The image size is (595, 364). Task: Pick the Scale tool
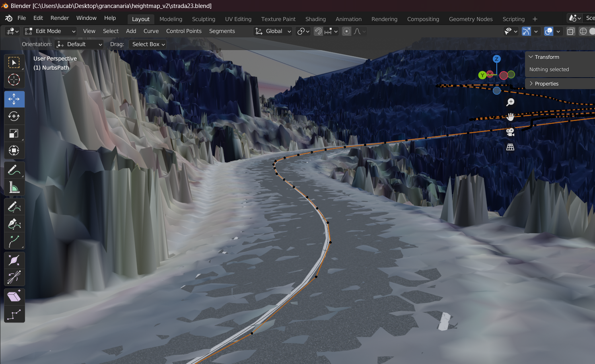click(x=14, y=133)
